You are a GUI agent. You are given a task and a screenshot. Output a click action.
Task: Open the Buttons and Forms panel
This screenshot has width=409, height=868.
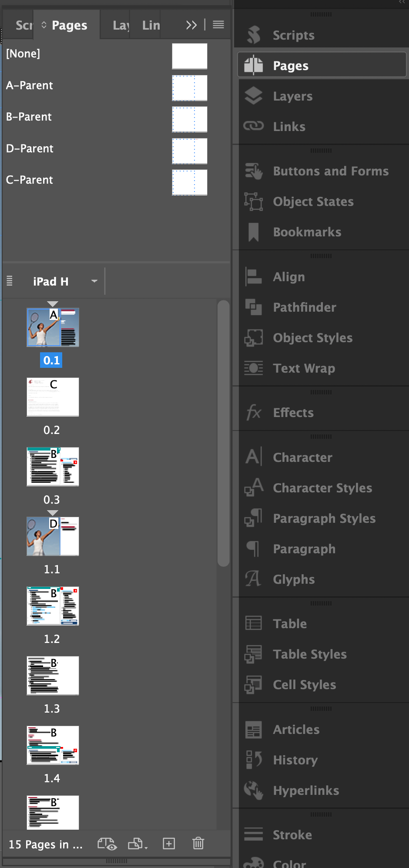point(330,171)
